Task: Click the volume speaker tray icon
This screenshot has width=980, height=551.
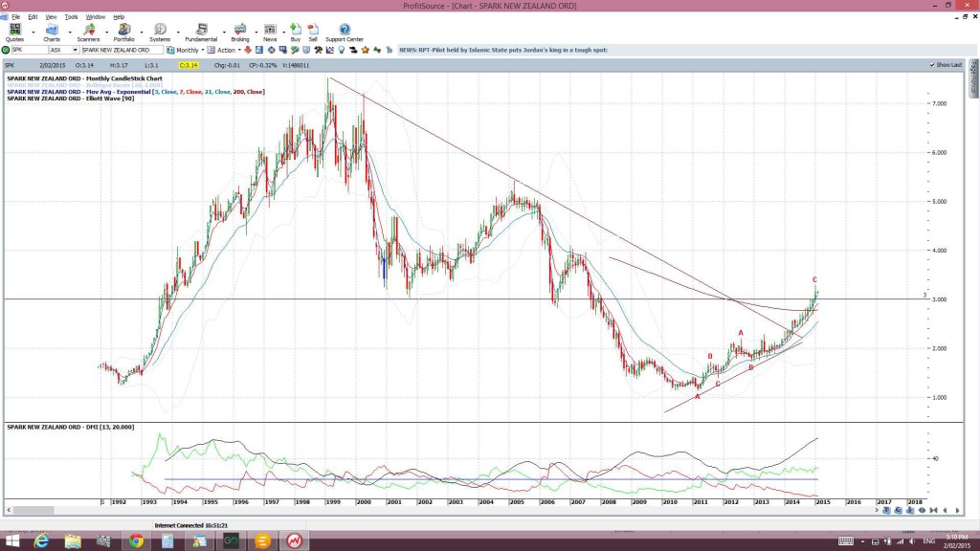Action: pos(912,541)
